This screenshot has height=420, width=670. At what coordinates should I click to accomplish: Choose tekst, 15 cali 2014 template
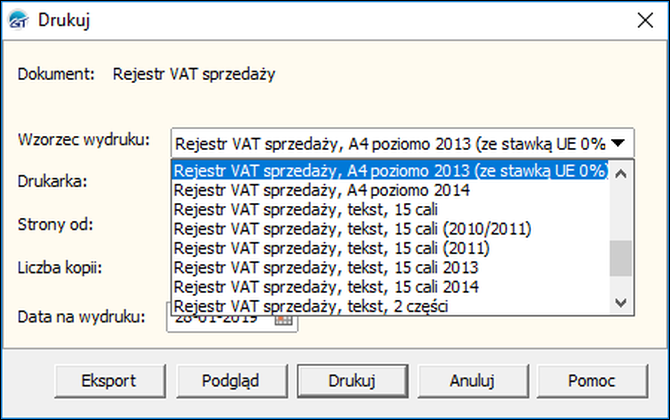pyautogui.click(x=391, y=287)
